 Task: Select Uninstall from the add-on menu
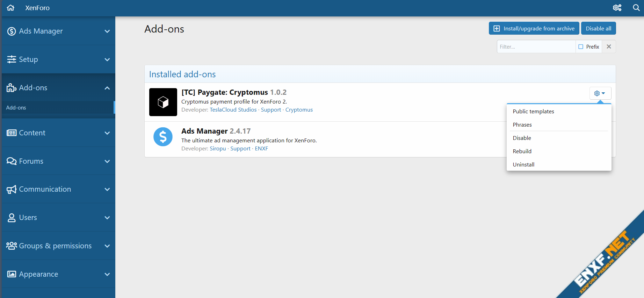(x=523, y=164)
